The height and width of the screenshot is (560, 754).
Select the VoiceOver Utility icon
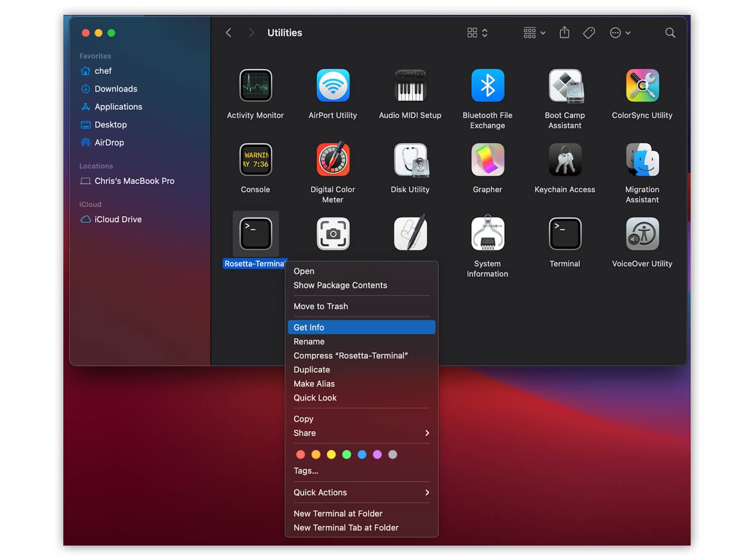642,234
